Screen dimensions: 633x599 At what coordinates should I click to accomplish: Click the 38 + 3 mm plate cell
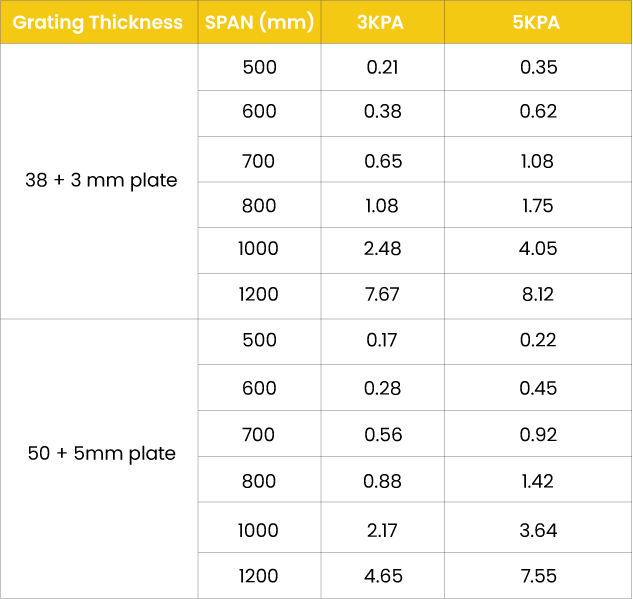coord(100,181)
